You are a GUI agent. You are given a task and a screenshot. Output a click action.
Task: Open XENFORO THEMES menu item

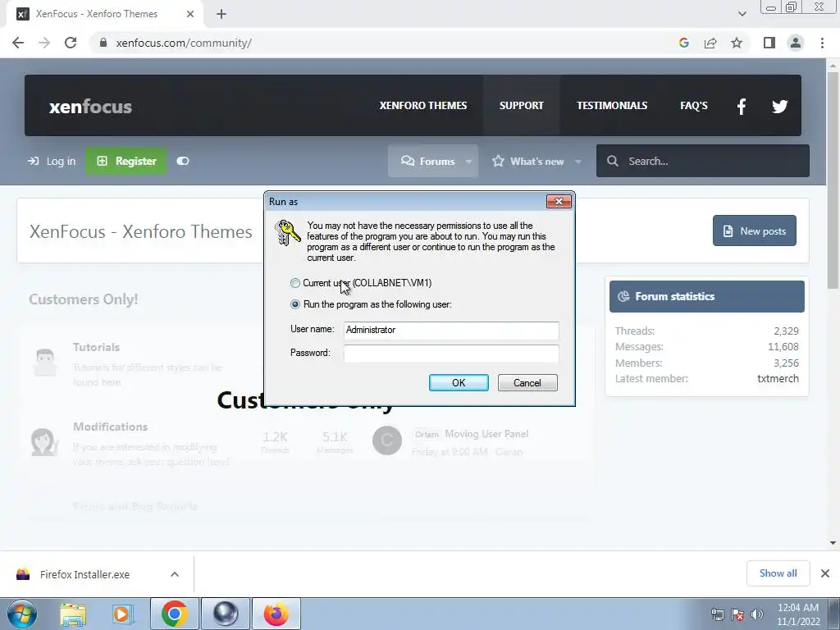[x=423, y=106]
